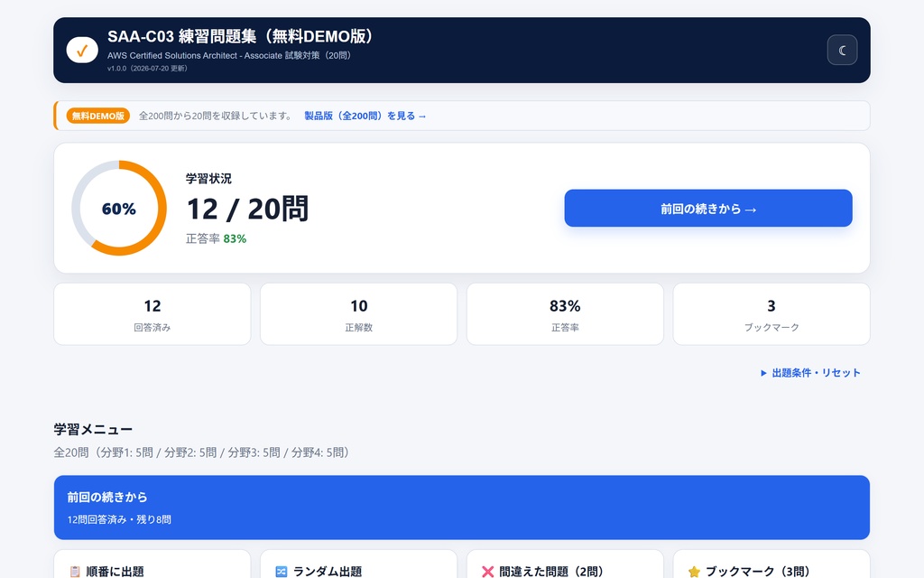Image resolution: width=924 pixels, height=578 pixels.
Task: Click the clipboard icon beside 順番に出題
Action: pyautogui.click(x=75, y=572)
